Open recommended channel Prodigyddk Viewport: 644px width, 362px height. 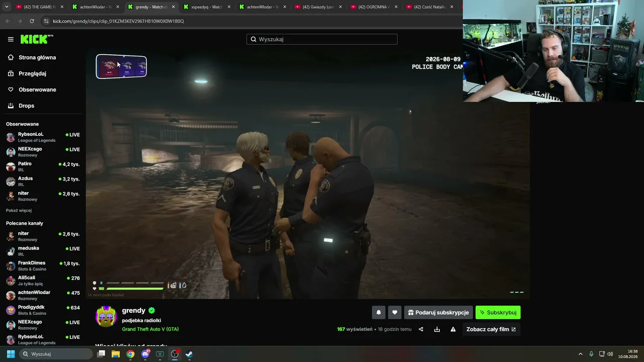coord(43,310)
